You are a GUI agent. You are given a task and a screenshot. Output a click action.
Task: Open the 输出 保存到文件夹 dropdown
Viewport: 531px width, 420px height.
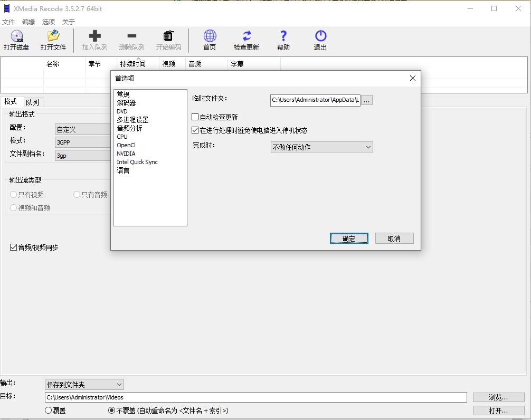click(84, 384)
